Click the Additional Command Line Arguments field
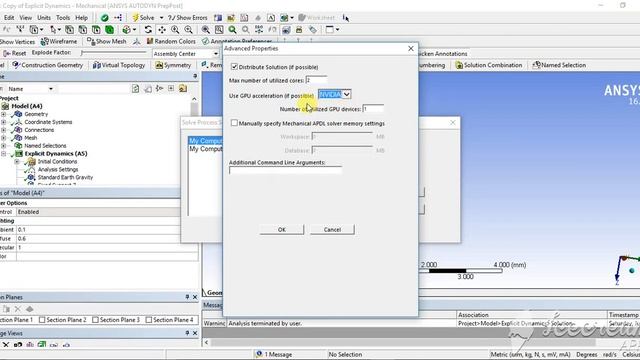The width and height of the screenshot is (640, 360). pyautogui.click(x=285, y=171)
